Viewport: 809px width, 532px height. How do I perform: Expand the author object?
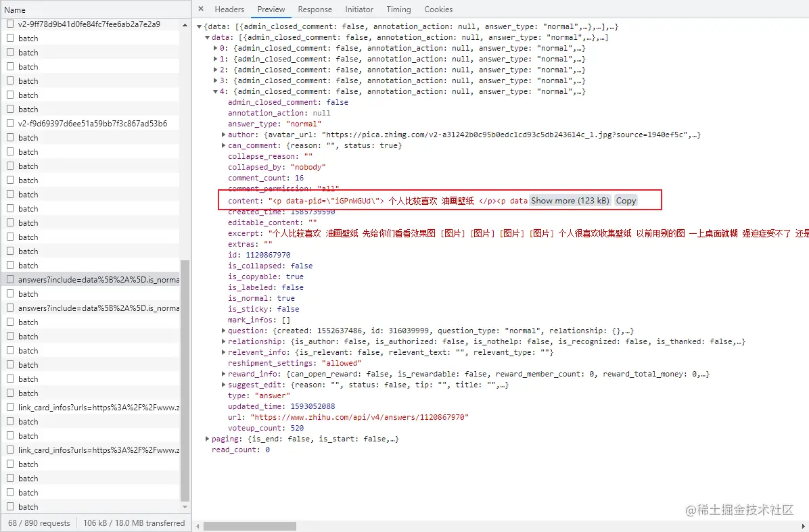(x=224, y=135)
